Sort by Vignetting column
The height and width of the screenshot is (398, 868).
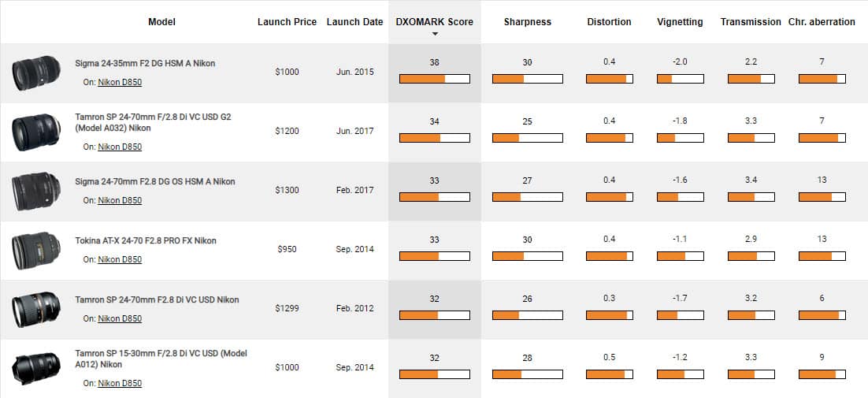680,22
